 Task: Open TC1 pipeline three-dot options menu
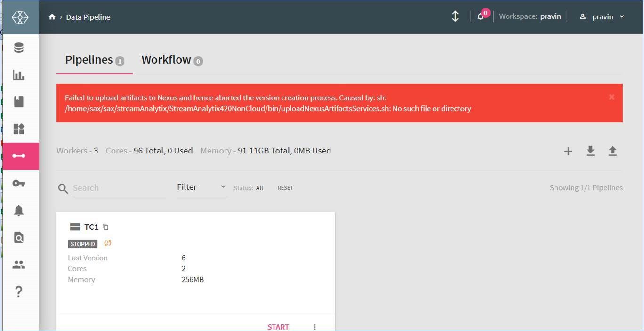click(x=315, y=327)
